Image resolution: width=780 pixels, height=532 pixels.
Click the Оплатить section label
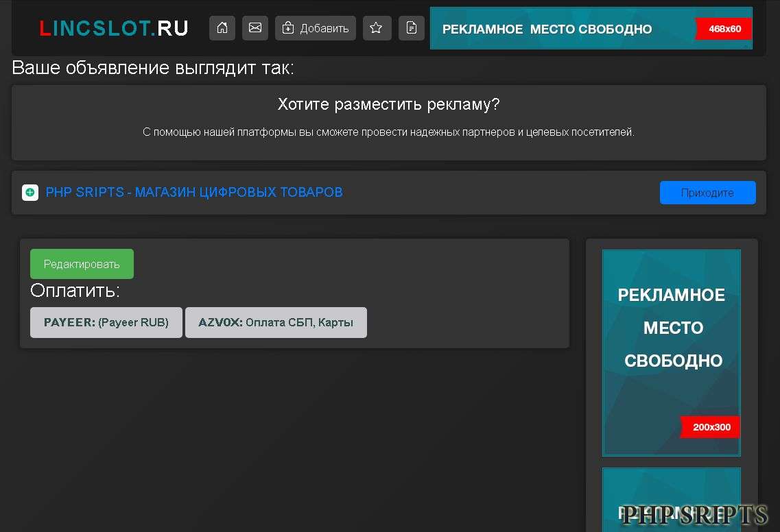click(x=75, y=290)
